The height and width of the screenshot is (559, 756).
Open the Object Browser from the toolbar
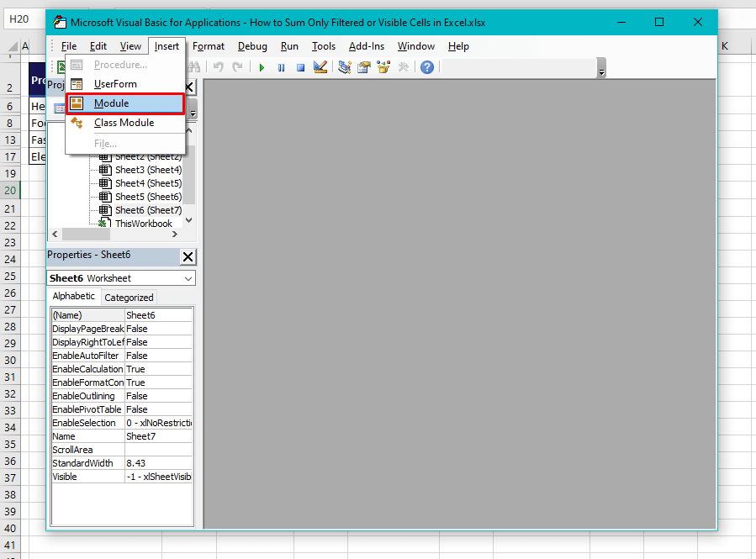pyautogui.click(x=383, y=67)
